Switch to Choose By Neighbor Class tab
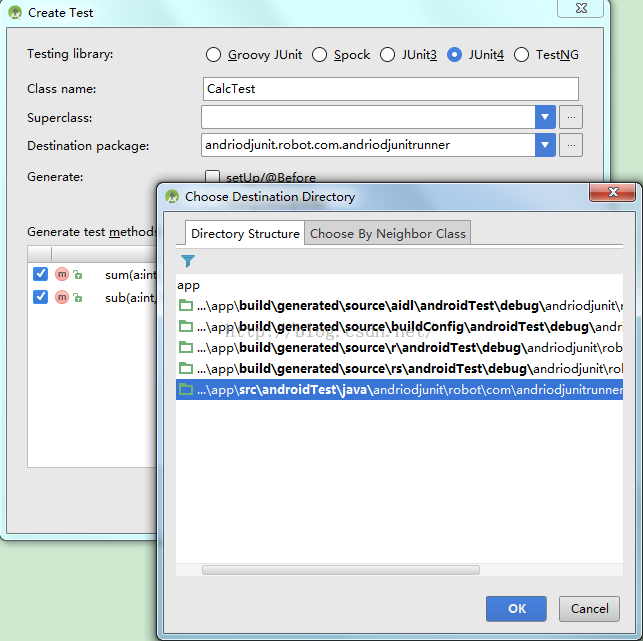Screen dimensions: 643x641 click(x=388, y=233)
